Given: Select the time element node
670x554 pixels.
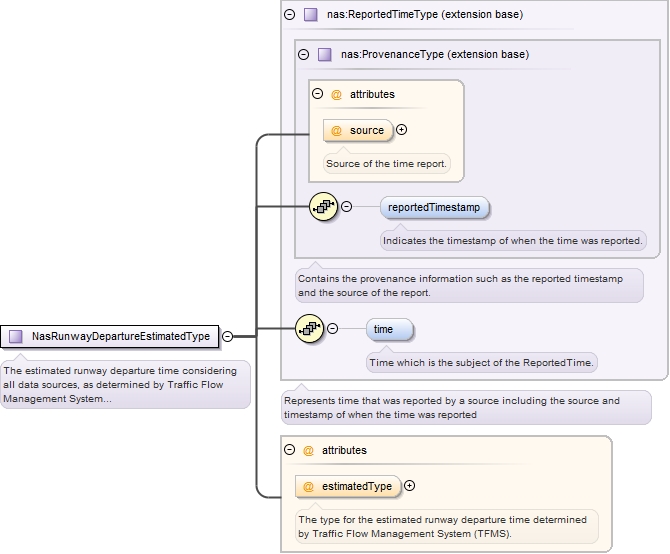Looking at the screenshot, I should tap(383, 329).
